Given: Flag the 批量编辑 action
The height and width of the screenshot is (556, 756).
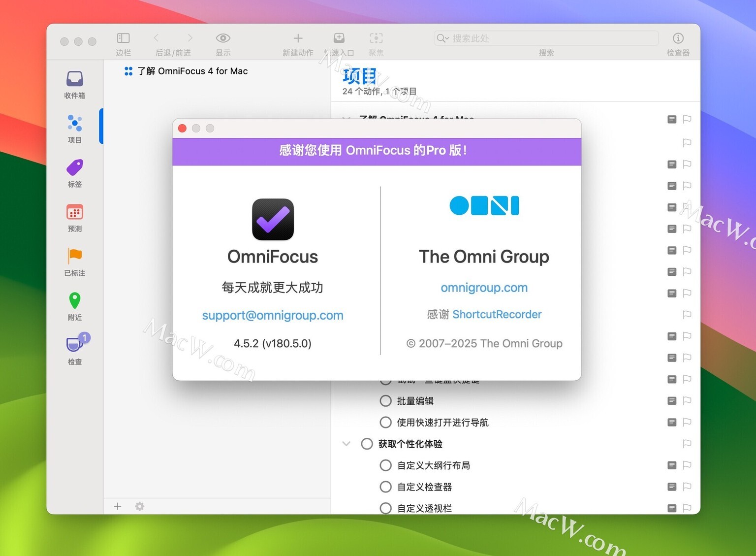Looking at the screenshot, I should [x=687, y=400].
